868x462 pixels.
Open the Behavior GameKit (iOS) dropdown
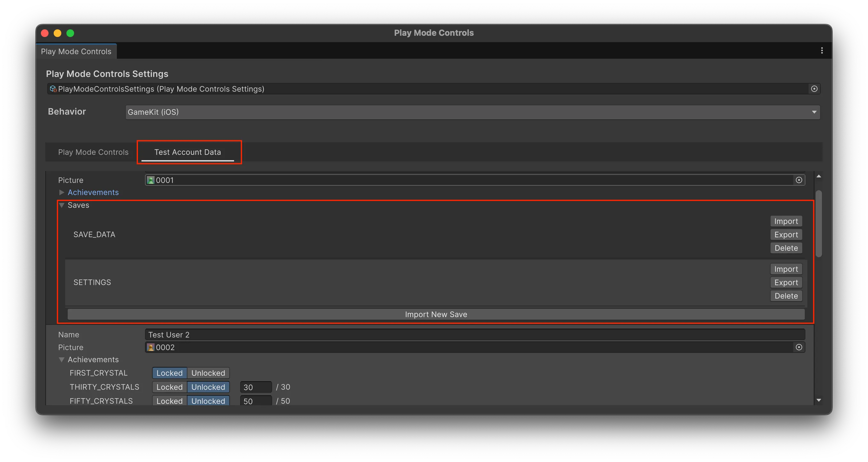(472, 112)
